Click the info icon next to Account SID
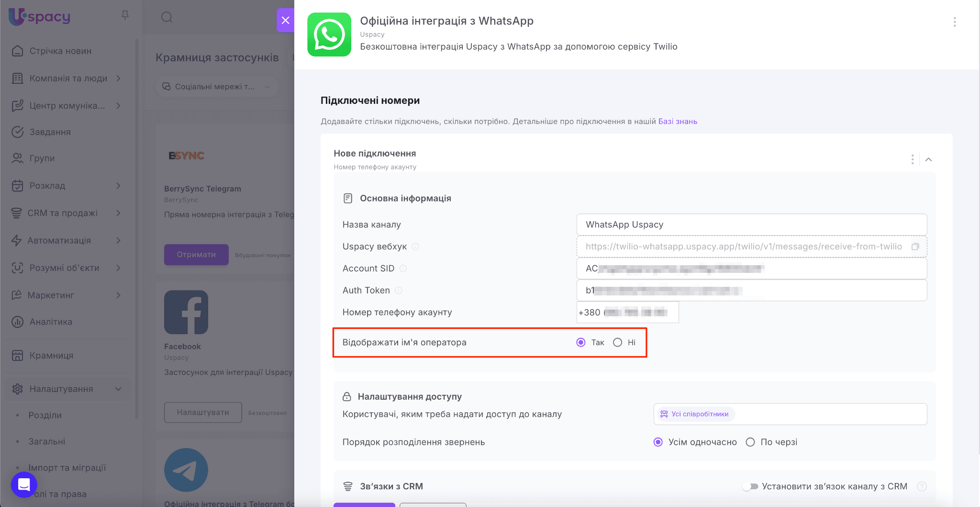Screen dimensions: 980x507 click(x=403, y=269)
